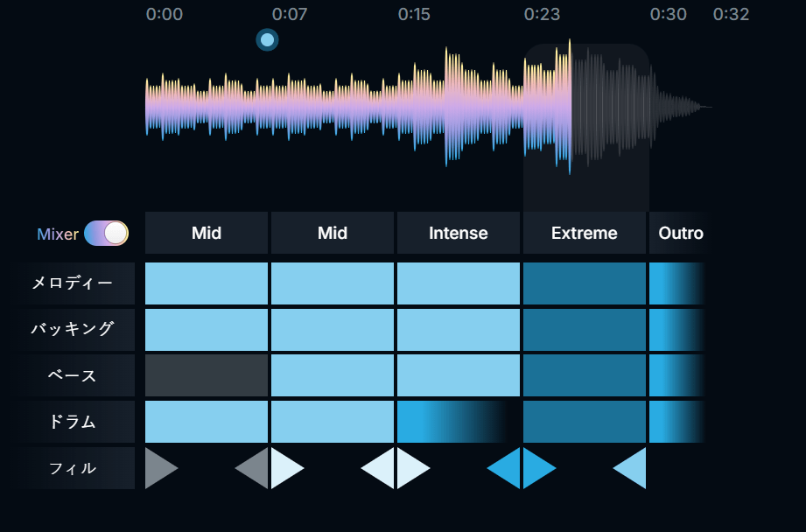This screenshot has height=532, width=806.
Task: Click gray right-pointing fill triangle at track start
Action: (x=158, y=468)
